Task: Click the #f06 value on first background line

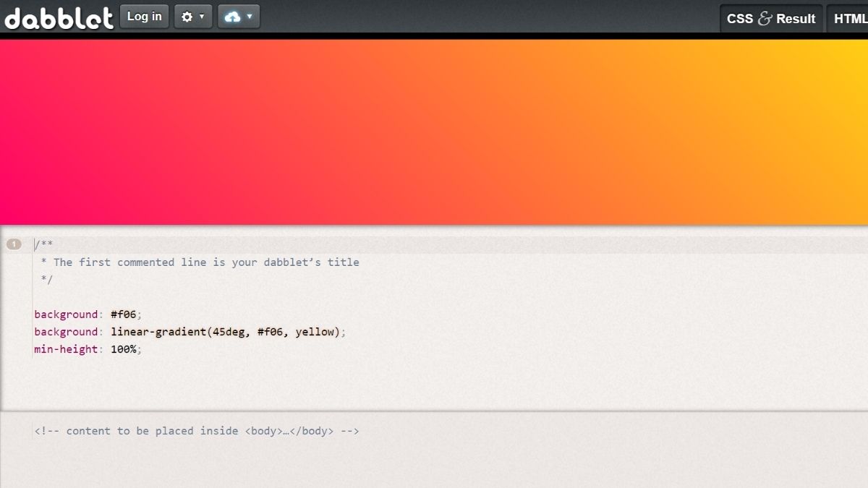Action: point(123,314)
